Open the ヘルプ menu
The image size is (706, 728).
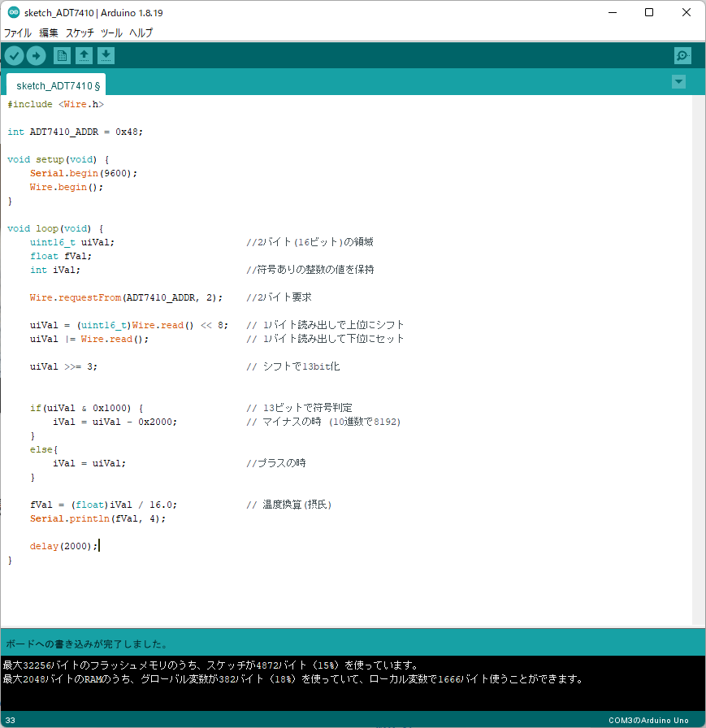tap(140, 32)
